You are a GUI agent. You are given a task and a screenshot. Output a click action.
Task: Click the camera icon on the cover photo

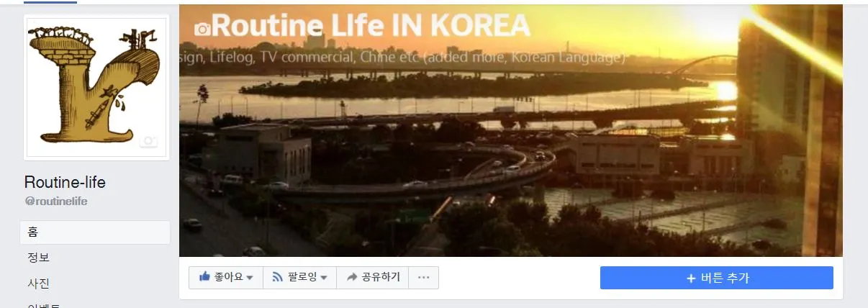[203, 29]
